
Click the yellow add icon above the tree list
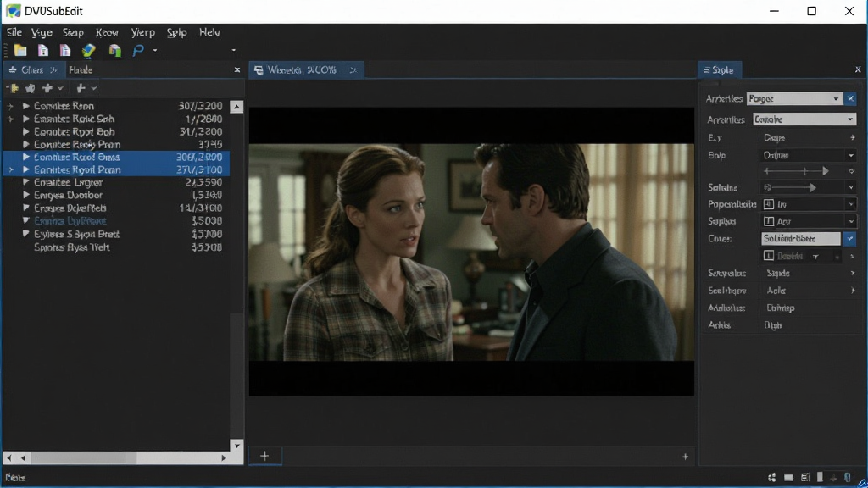12,88
